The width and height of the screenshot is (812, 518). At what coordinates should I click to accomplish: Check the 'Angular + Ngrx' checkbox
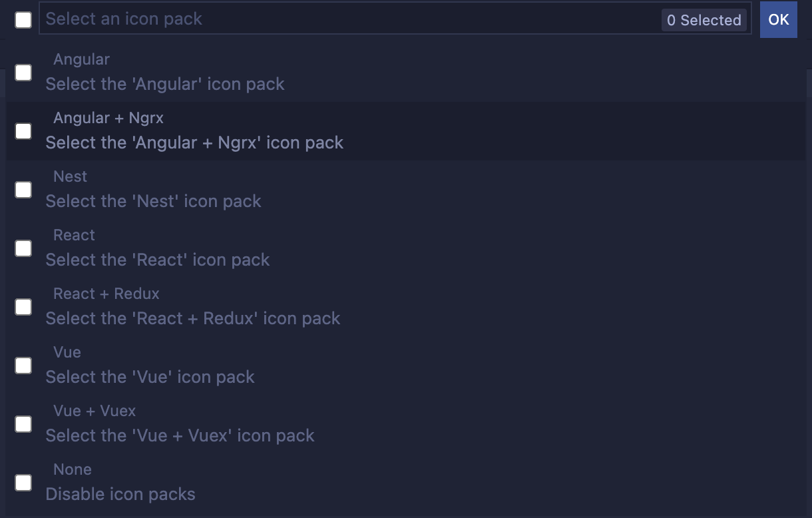23,131
